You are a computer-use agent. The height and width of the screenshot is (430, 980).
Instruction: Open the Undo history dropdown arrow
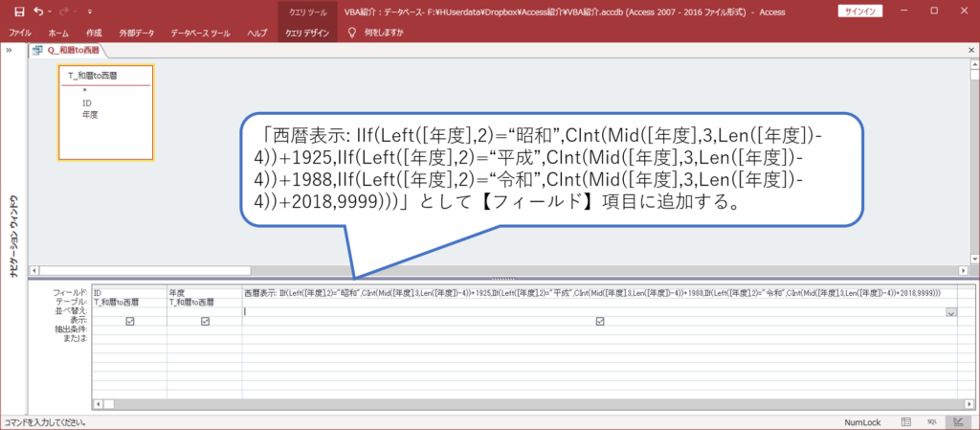click(x=50, y=11)
